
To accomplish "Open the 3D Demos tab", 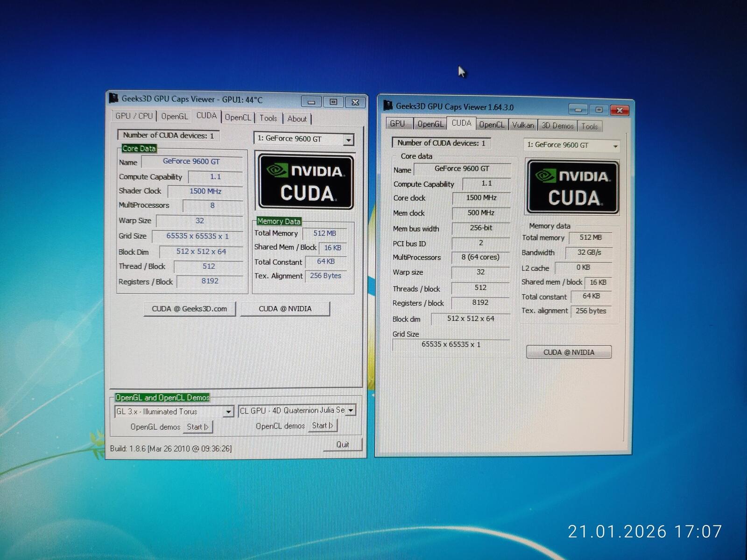I will pos(557,126).
